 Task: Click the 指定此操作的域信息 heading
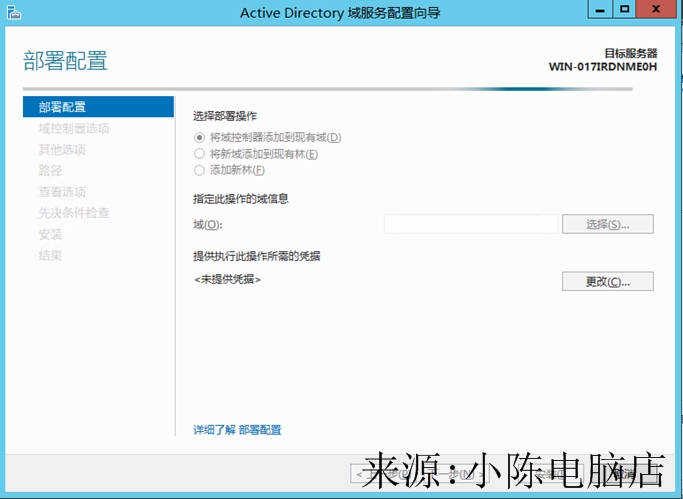240,199
